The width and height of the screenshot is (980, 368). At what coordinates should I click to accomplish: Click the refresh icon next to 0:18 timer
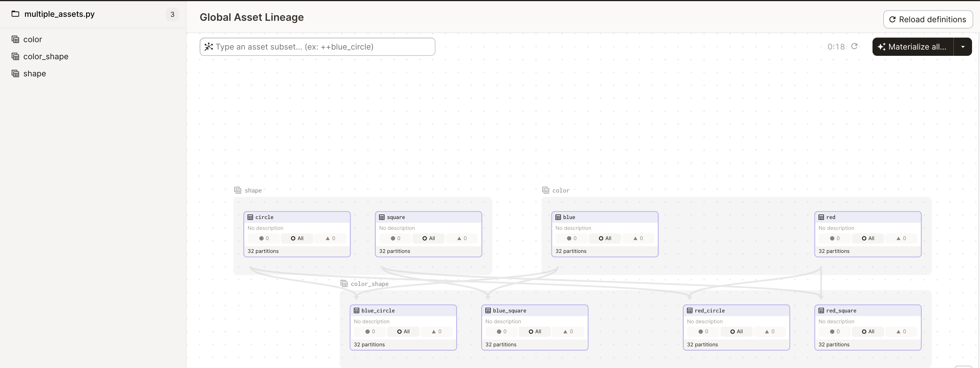(x=854, y=46)
